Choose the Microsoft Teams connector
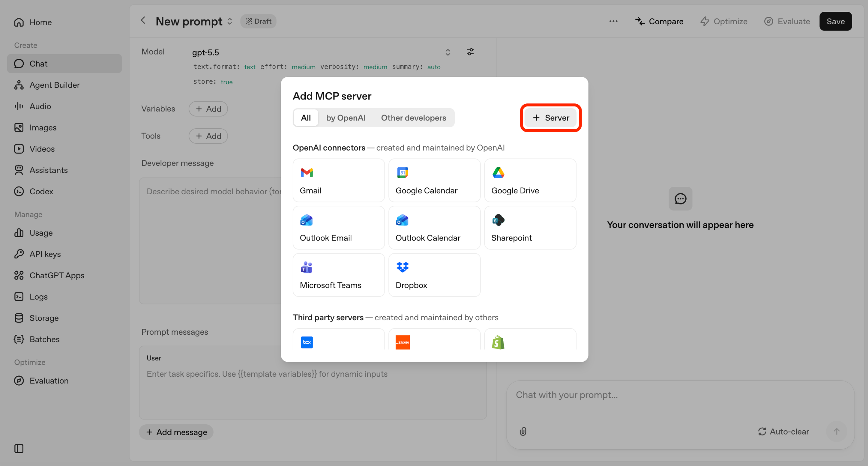The image size is (868, 466). [338, 275]
